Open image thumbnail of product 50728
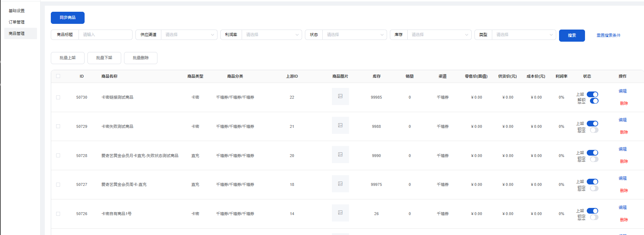 pos(340,155)
